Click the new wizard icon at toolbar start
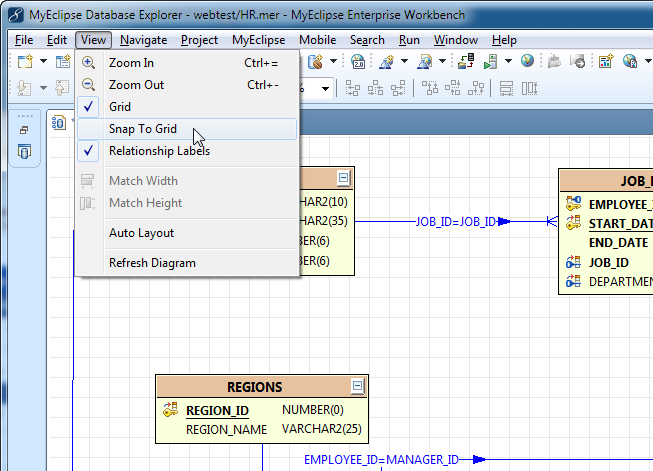The width and height of the screenshot is (653, 471). click(x=24, y=62)
